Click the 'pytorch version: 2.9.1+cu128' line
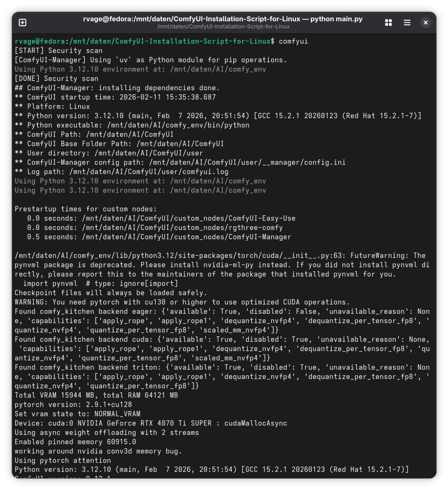448x490 pixels. pyautogui.click(x=73, y=405)
